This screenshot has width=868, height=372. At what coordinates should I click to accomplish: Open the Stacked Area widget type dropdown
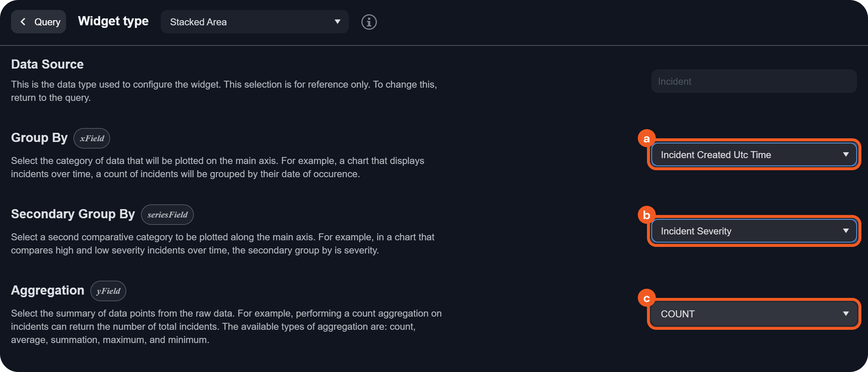(254, 22)
